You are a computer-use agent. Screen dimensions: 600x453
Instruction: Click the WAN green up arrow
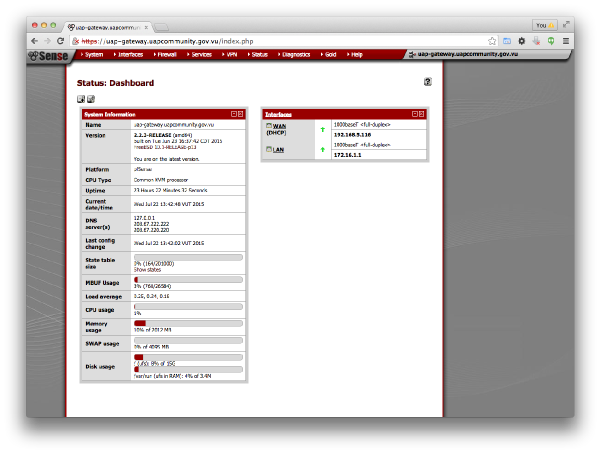click(x=323, y=130)
